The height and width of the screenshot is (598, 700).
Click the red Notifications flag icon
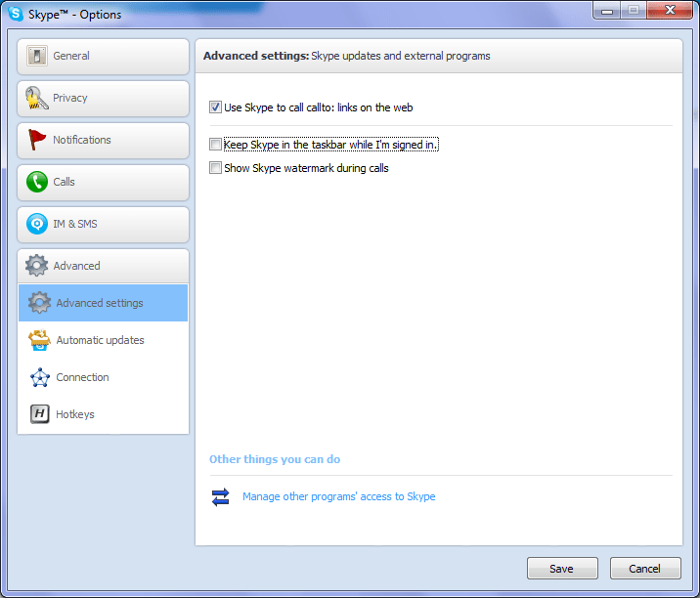(36, 140)
